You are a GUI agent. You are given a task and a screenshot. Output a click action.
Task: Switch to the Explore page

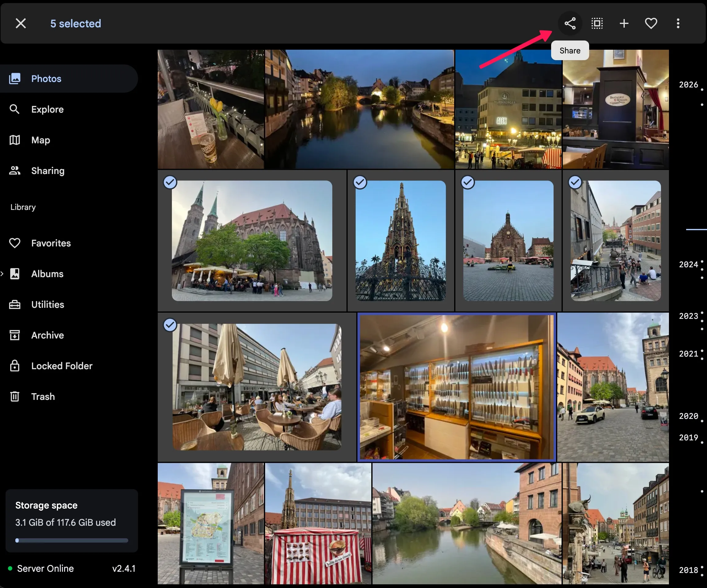click(x=47, y=109)
